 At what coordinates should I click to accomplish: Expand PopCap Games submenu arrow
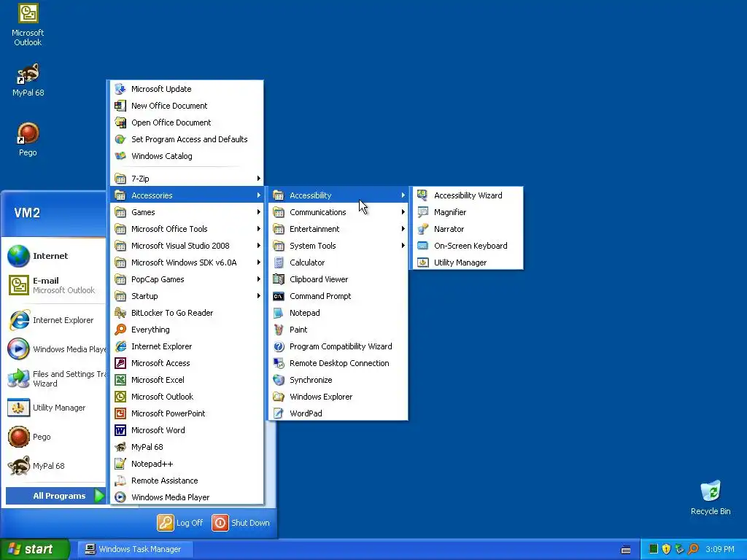tap(259, 279)
